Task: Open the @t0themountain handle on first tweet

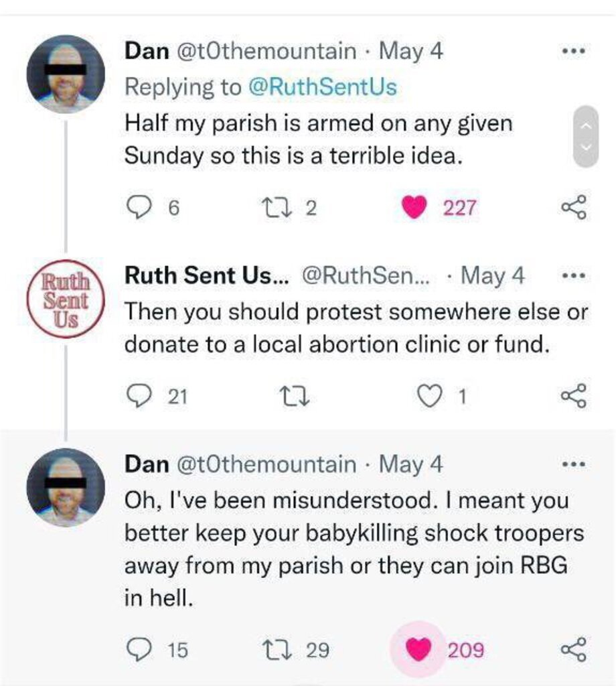Action: pos(266,52)
